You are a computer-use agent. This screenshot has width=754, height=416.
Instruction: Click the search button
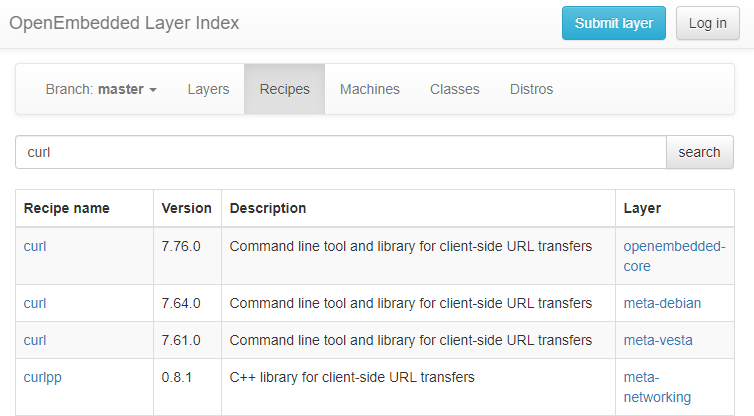[699, 152]
